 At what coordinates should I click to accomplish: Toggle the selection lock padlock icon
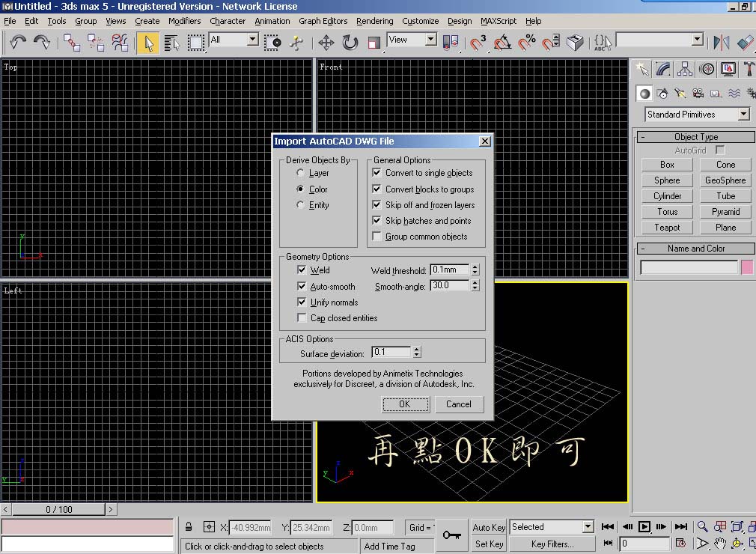point(189,527)
